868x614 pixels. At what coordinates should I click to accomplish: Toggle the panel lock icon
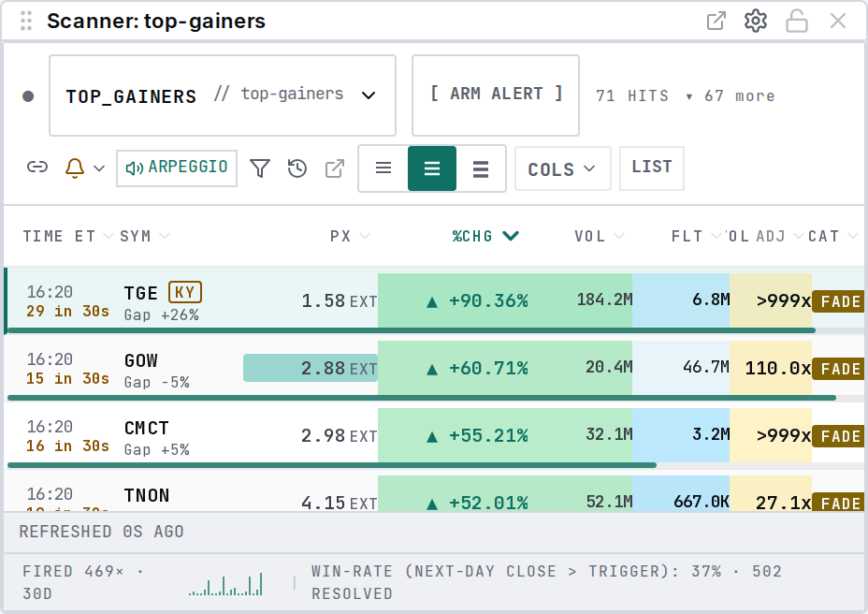[797, 21]
